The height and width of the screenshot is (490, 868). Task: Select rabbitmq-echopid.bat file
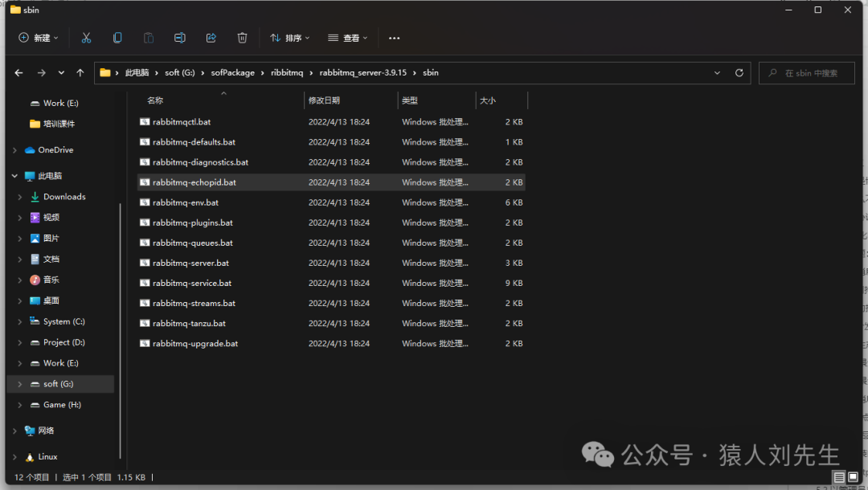coord(331,182)
